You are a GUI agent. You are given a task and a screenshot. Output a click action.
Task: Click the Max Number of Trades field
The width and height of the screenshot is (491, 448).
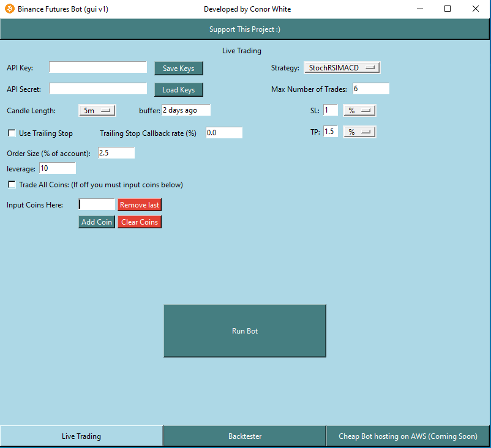point(371,89)
